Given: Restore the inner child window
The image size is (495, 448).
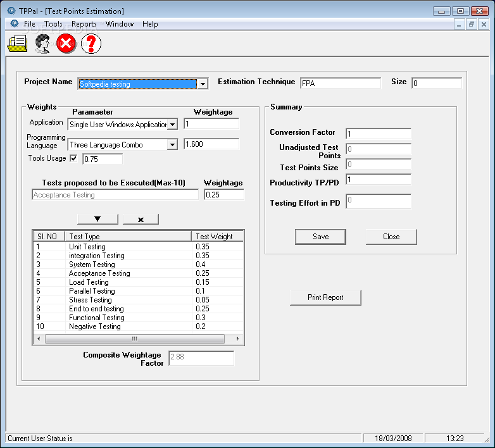Looking at the screenshot, I should pyautogui.click(x=472, y=24).
